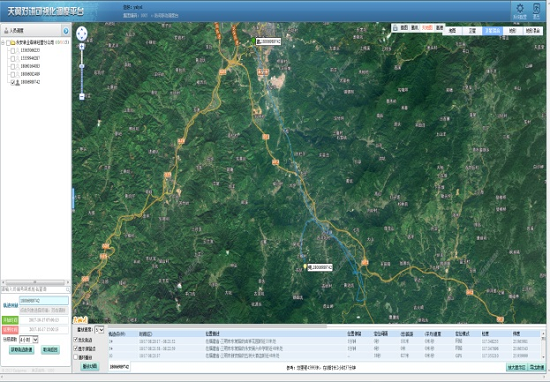Click the yellow track end marker
The height and width of the screenshot is (382, 550).
coord(305,267)
